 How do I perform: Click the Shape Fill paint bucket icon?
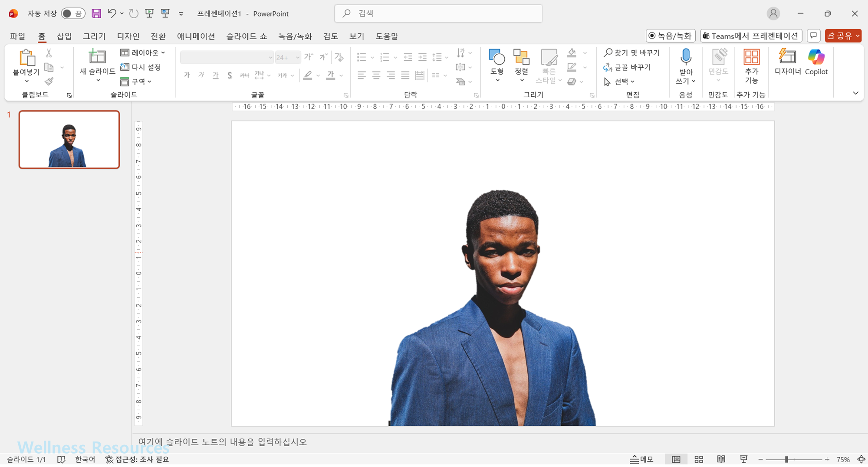pos(572,53)
